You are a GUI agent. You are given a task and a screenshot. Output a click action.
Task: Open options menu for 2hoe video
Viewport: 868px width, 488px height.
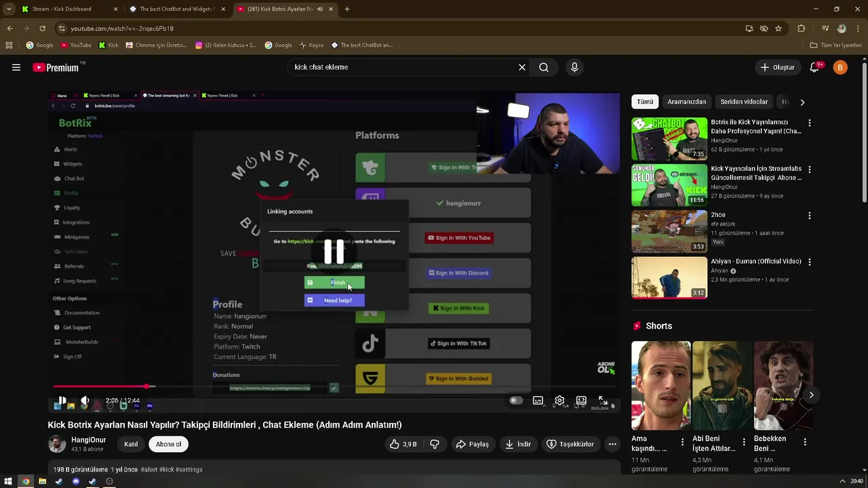coord(809,216)
